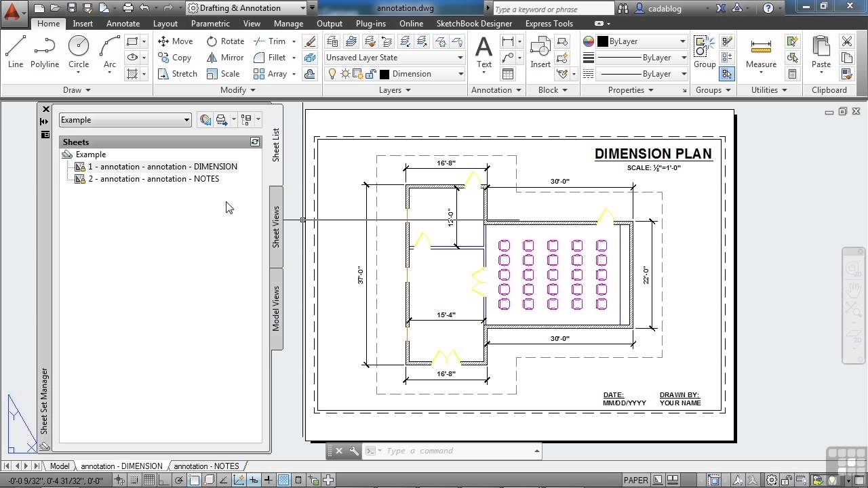Activate the Arc tool
Screen dimensions: 868x488
tap(110, 53)
